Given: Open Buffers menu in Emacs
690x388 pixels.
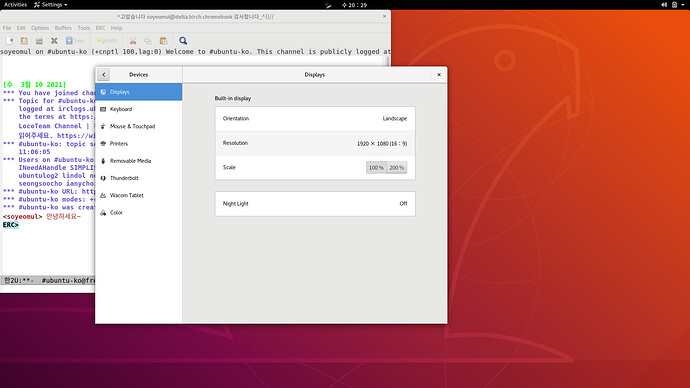Looking at the screenshot, I should pyautogui.click(x=63, y=28).
